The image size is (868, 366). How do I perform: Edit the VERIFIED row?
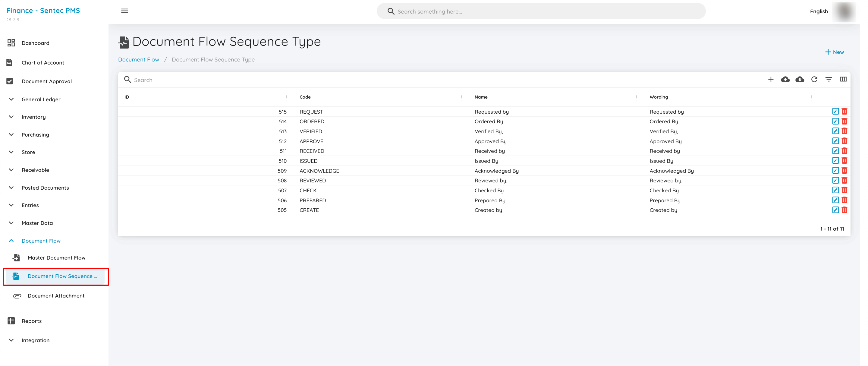click(x=835, y=131)
